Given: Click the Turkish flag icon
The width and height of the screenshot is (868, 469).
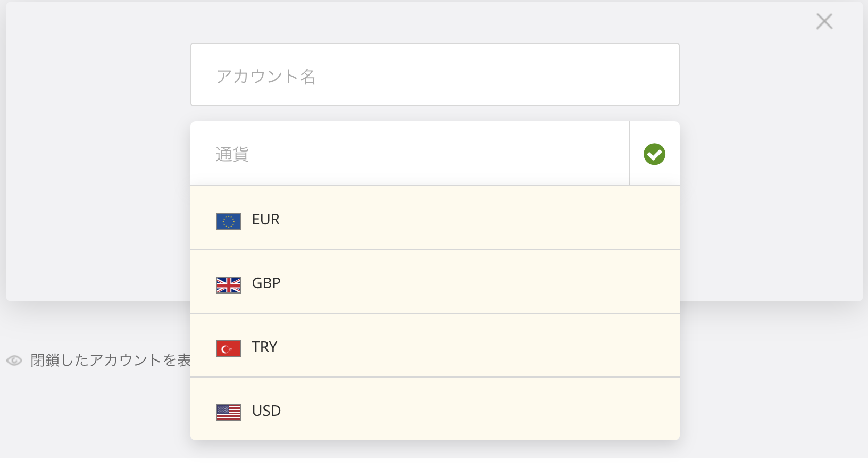Looking at the screenshot, I should (x=229, y=349).
